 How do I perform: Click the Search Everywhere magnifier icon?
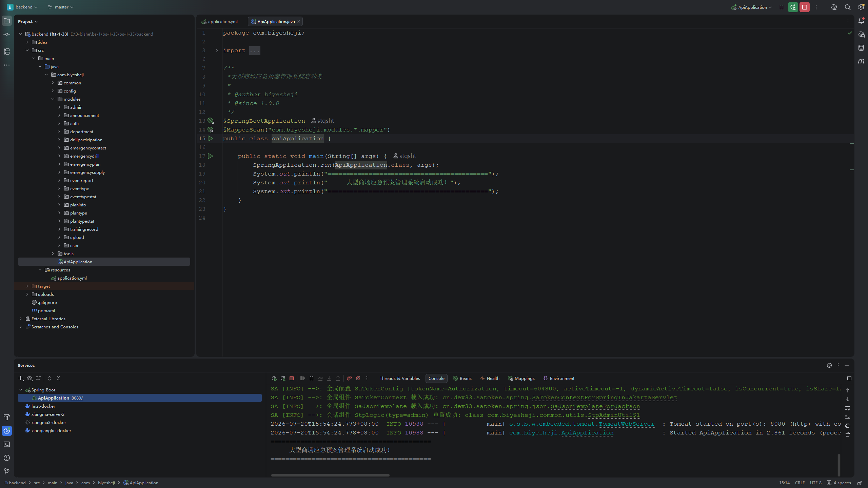click(x=847, y=7)
